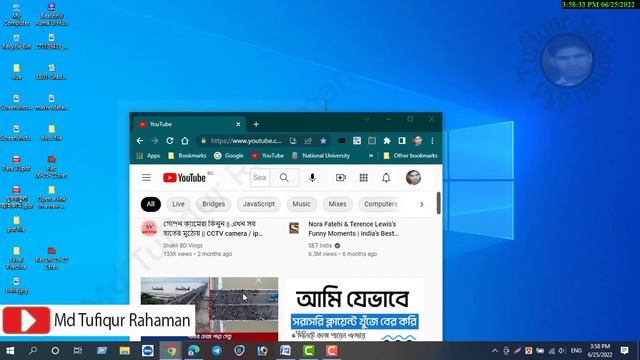Open Task View on the taskbar
Screen dimensions: 640x360
coord(78,351)
